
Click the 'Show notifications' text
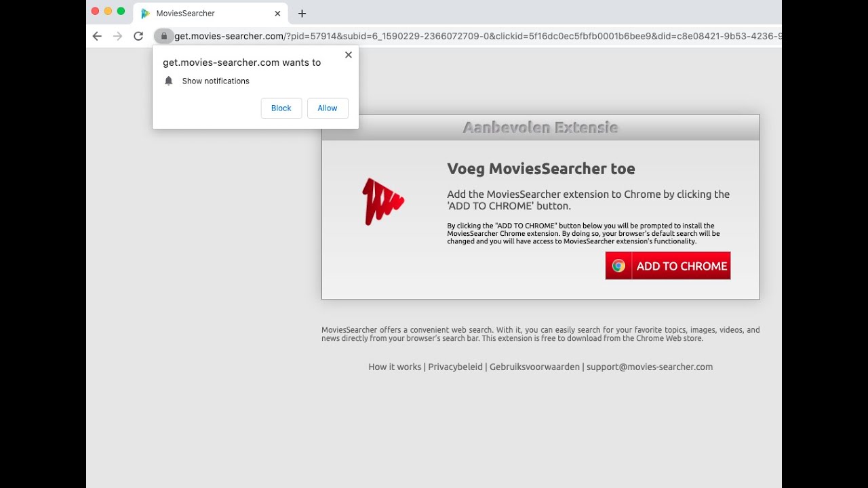click(216, 81)
